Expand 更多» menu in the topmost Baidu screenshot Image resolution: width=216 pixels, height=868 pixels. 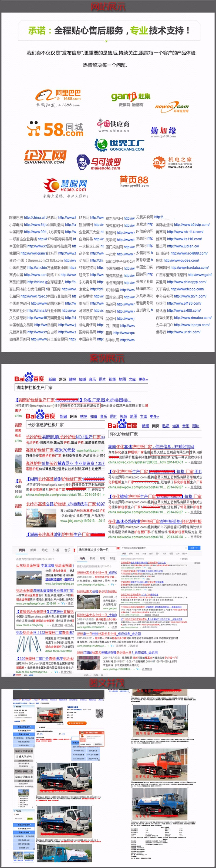click(x=143, y=379)
